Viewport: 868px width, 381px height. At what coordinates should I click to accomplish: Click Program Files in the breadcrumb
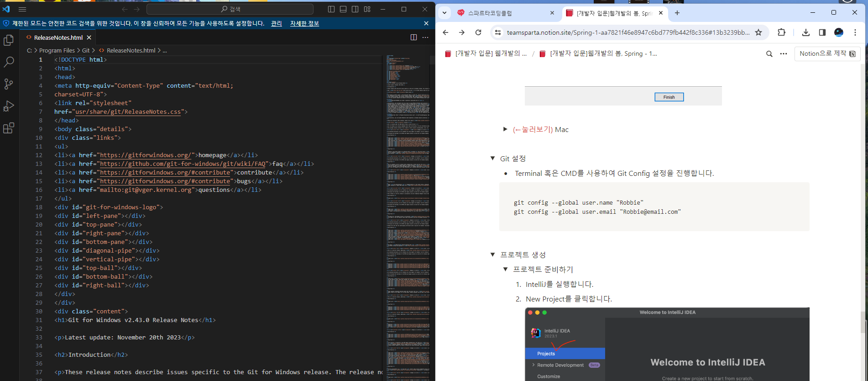(57, 50)
